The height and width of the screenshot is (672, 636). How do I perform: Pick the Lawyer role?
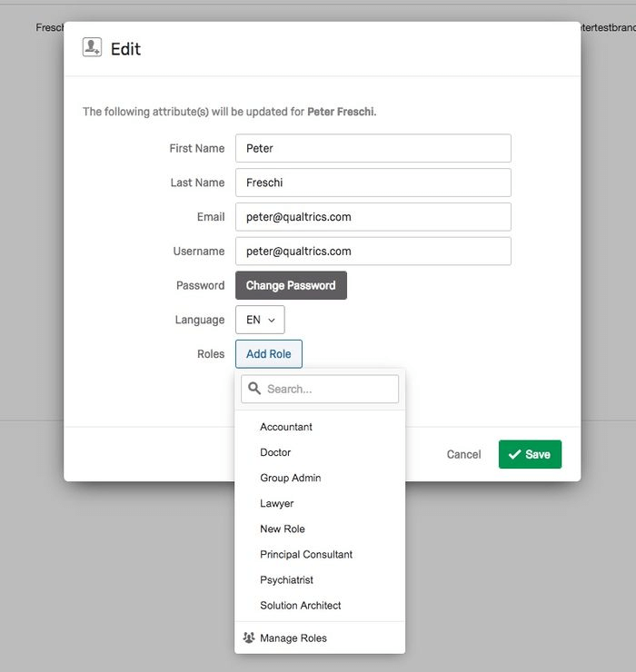320,503
